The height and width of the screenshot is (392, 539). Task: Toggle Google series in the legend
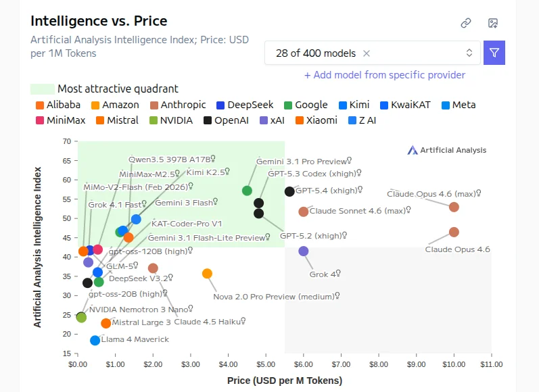click(305, 105)
